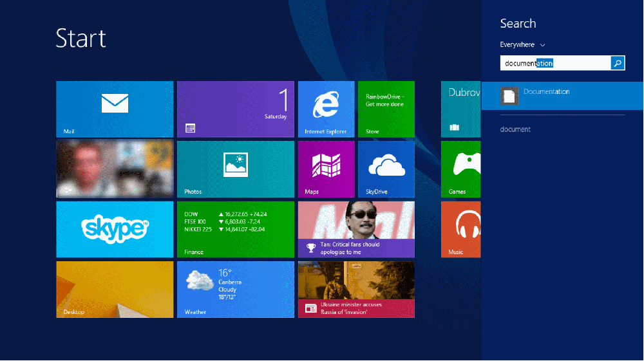644x361 pixels.
Task: Click in the search text box
Action: pyautogui.click(x=555, y=63)
